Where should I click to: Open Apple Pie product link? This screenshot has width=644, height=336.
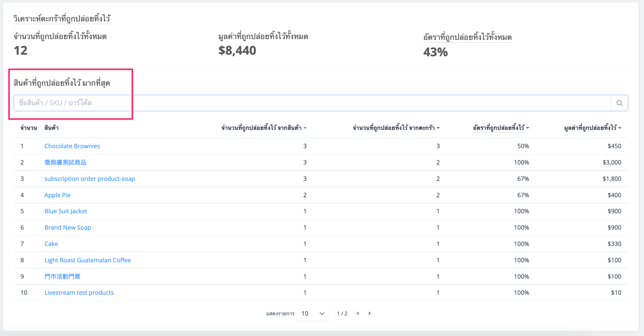pos(57,195)
